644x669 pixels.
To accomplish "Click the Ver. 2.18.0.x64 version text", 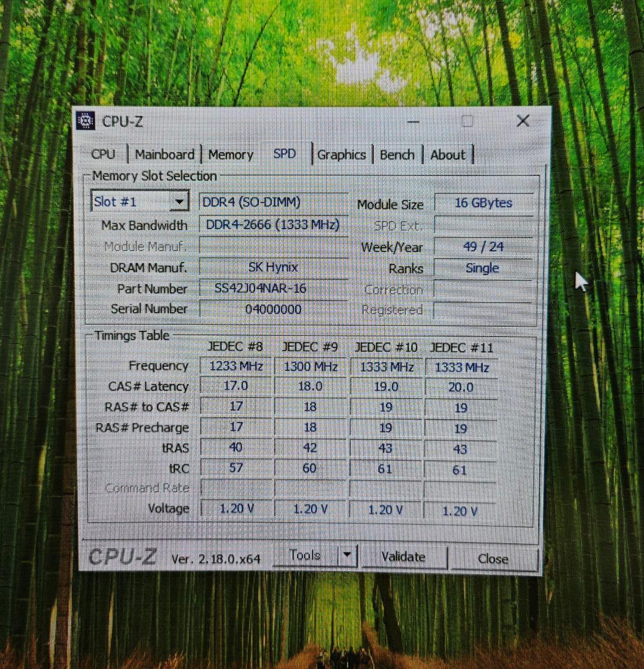I will (216, 559).
